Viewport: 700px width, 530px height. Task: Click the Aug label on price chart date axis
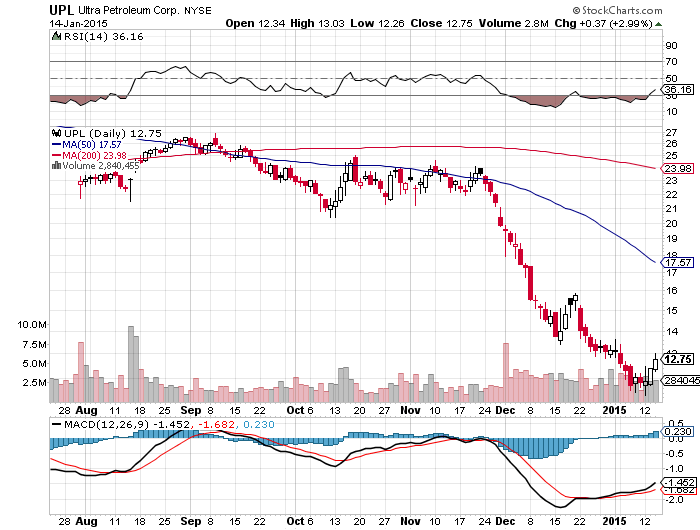[86, 410]
